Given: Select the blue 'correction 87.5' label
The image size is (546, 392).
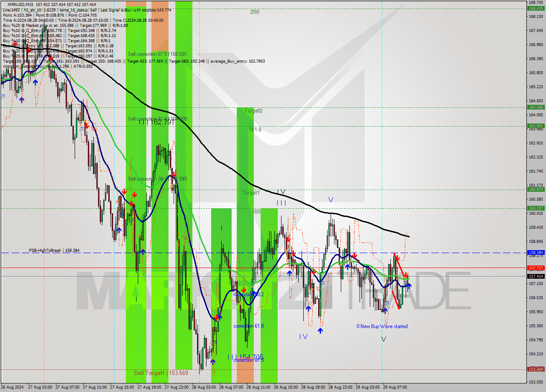Looking at the screenshot, I should pyautogui.click(x=249, y=360).
